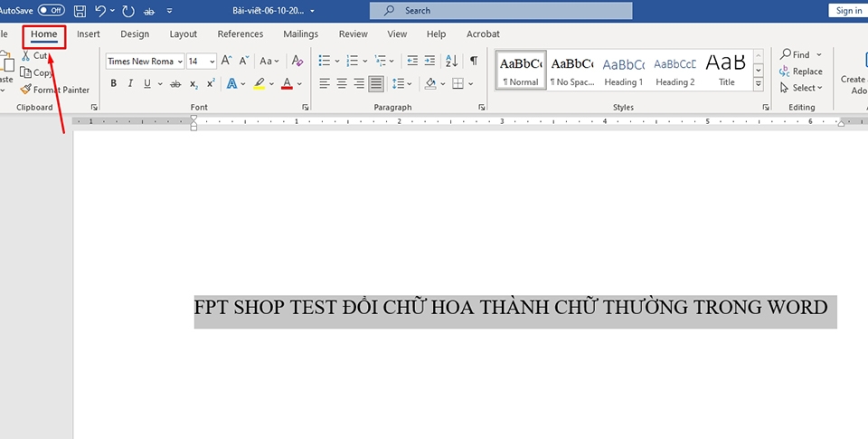Open Change Case dropdown
Image resolution: width=868 pixels, height=439 pixels.
269,61
